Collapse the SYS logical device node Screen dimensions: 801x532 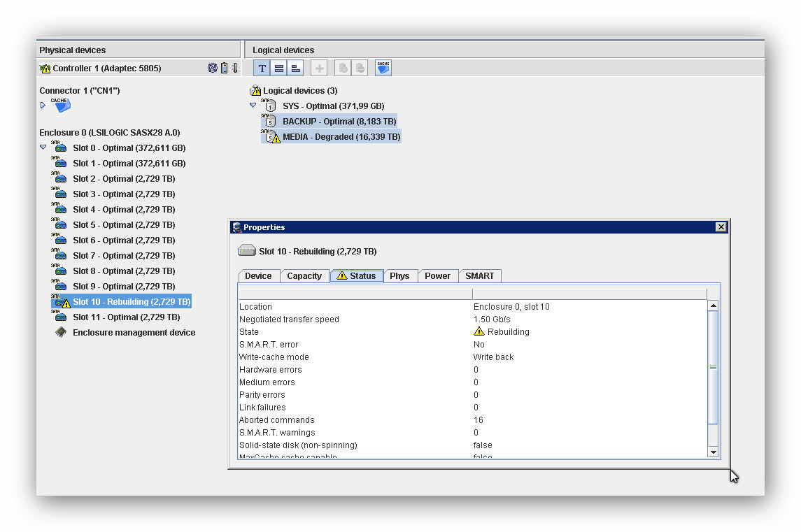click(253, 106)
